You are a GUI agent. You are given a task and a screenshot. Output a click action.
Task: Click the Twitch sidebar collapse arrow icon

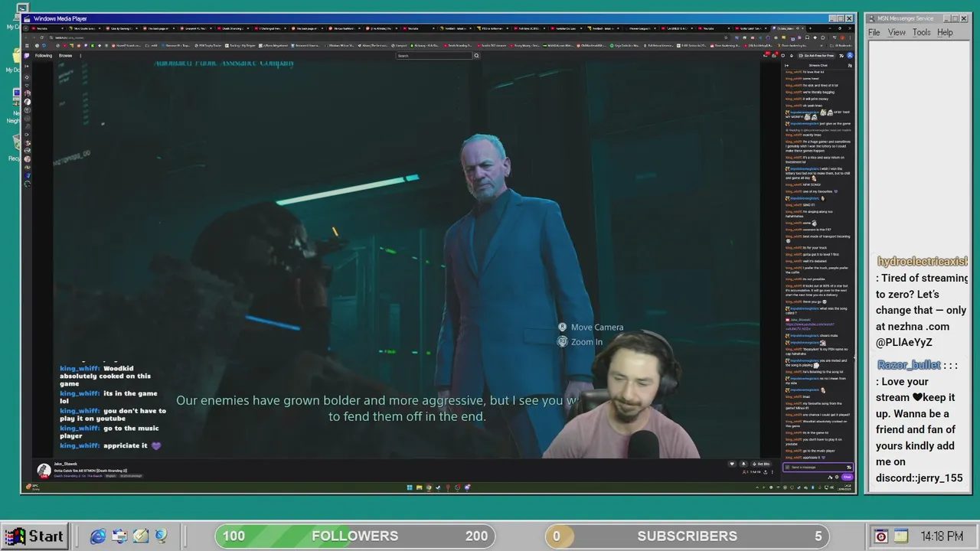[x=26, y=66]
